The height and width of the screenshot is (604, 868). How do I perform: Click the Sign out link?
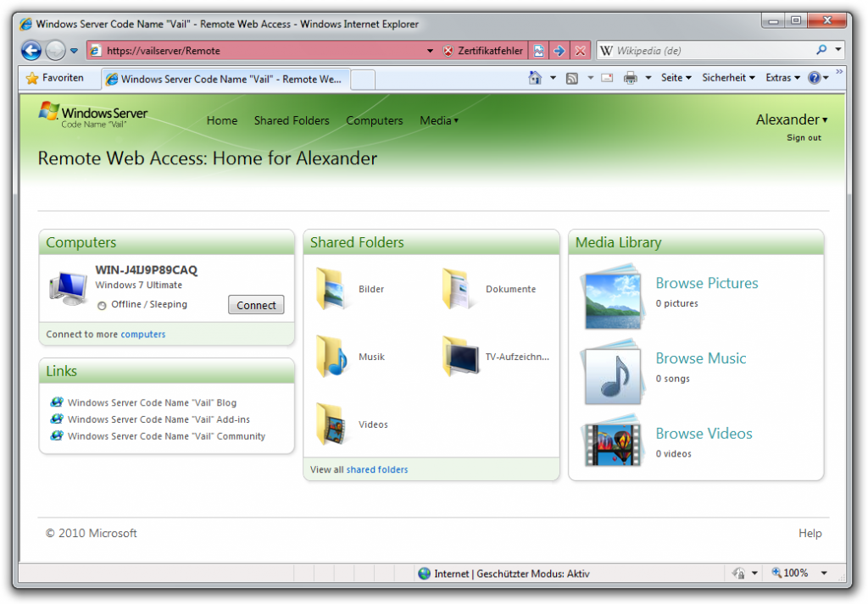point(804,138)
